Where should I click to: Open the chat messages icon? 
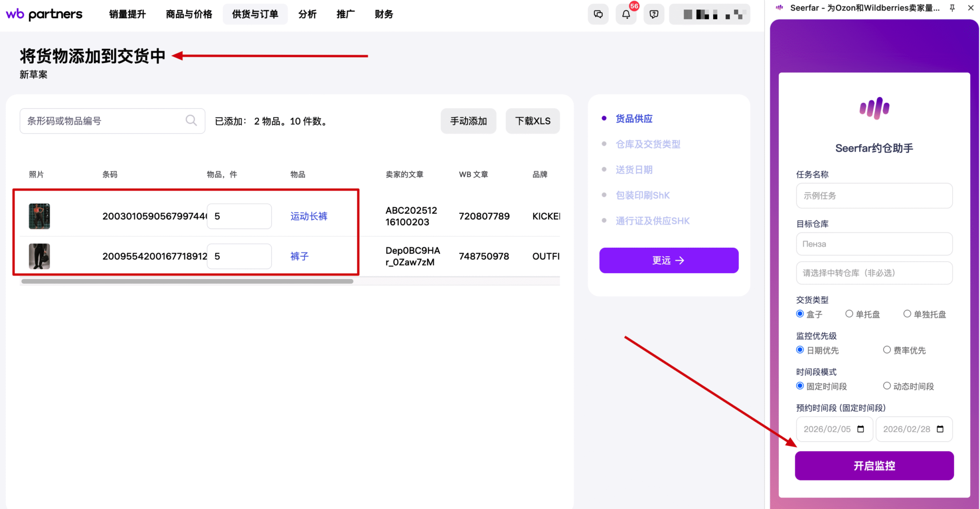(598, 15)
